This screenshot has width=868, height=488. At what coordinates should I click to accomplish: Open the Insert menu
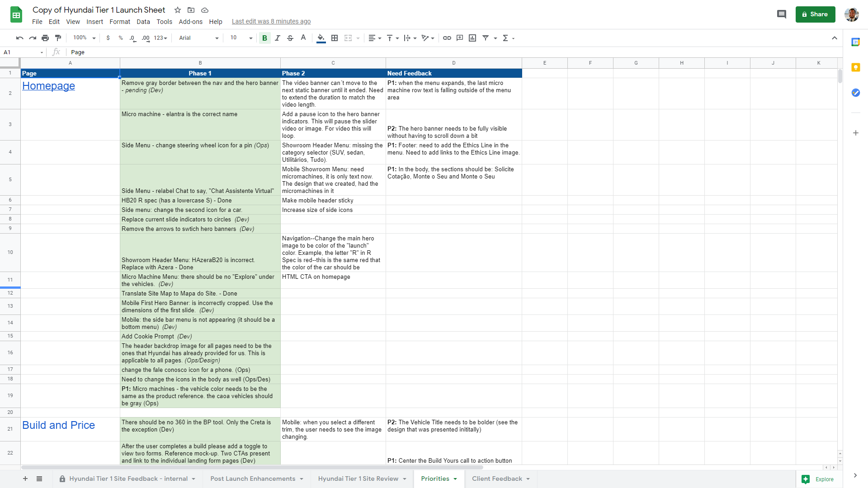[94, 22]
